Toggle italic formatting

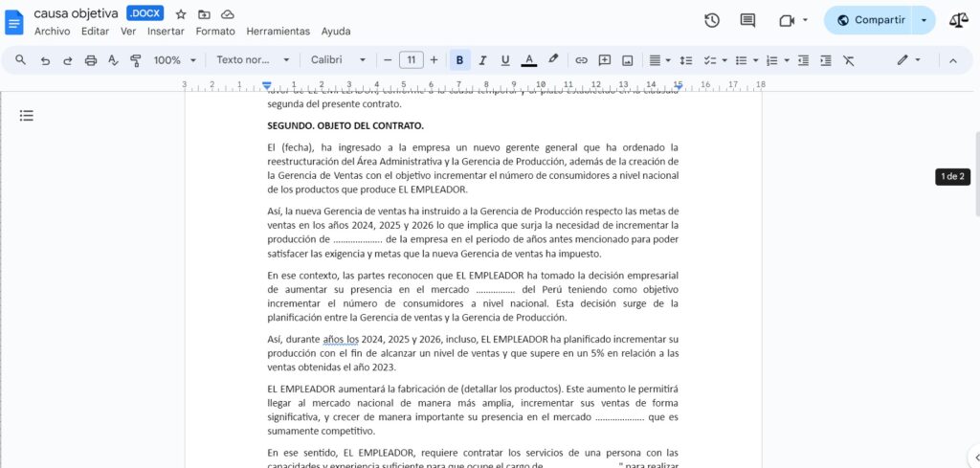482,60
